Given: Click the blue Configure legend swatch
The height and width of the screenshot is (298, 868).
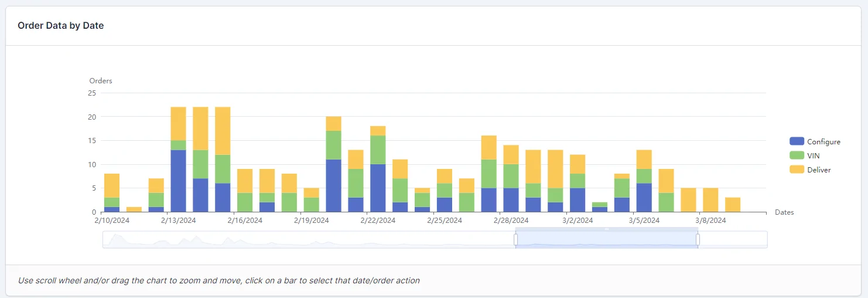Looking at the screenshot, I should pyautogui.click(x=797, y=141).
